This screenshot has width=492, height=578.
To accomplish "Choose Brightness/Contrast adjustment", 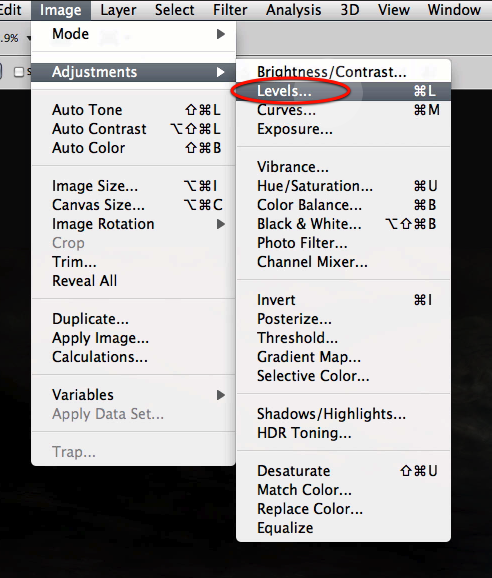I will (343, 72).
